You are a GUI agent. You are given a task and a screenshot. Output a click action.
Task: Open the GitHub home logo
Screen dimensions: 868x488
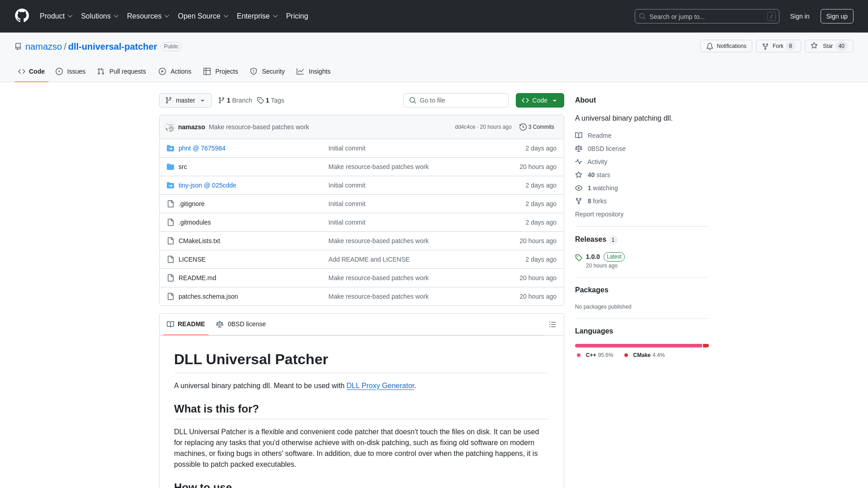22,16
